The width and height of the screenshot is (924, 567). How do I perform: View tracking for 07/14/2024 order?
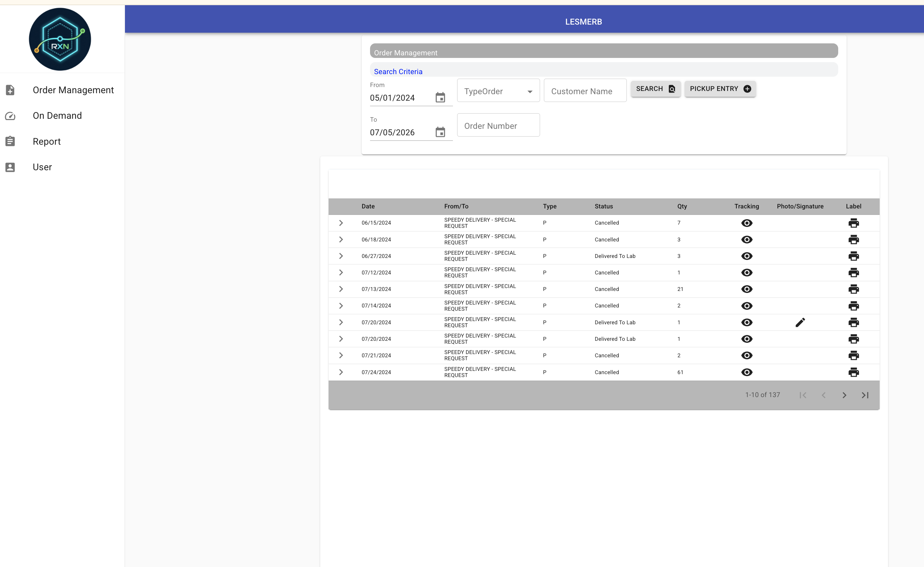pyautogui.click(x=747, y=306)
